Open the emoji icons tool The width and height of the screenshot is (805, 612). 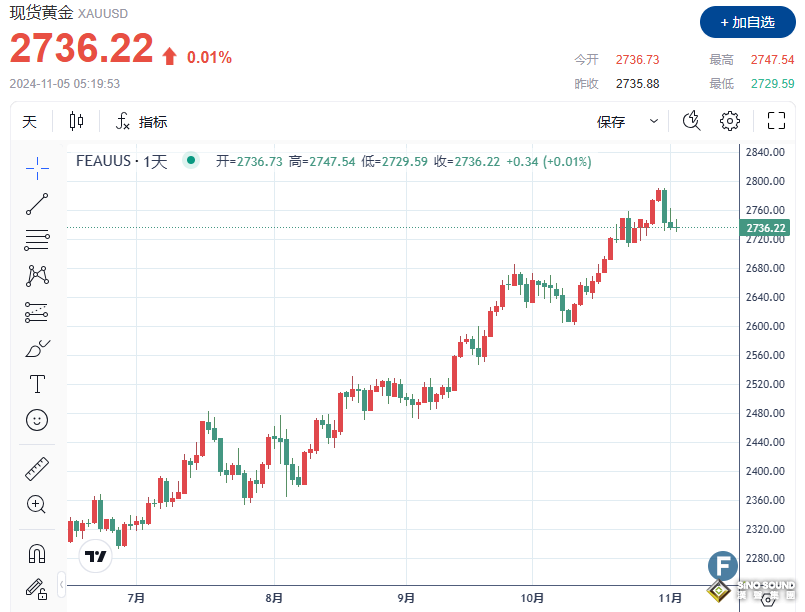tap(37, 420)
